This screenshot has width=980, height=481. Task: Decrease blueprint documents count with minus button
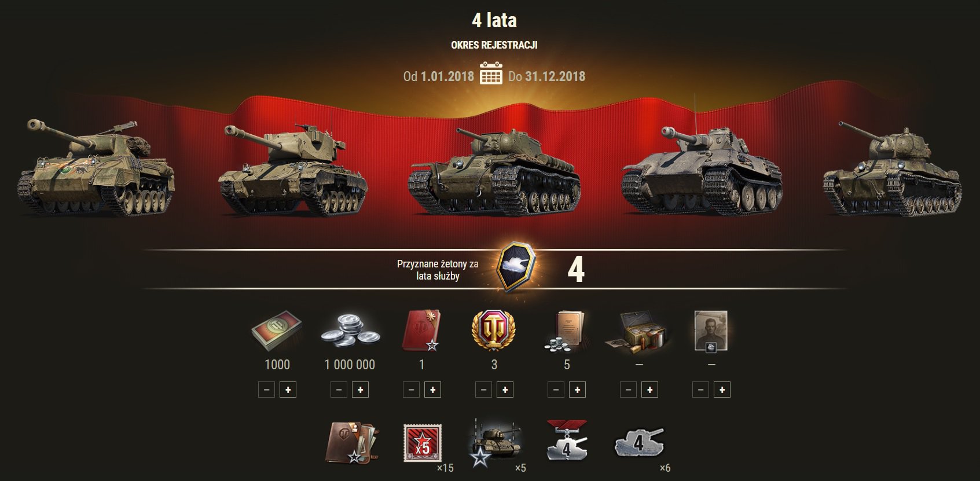click(x=556, y=390)
